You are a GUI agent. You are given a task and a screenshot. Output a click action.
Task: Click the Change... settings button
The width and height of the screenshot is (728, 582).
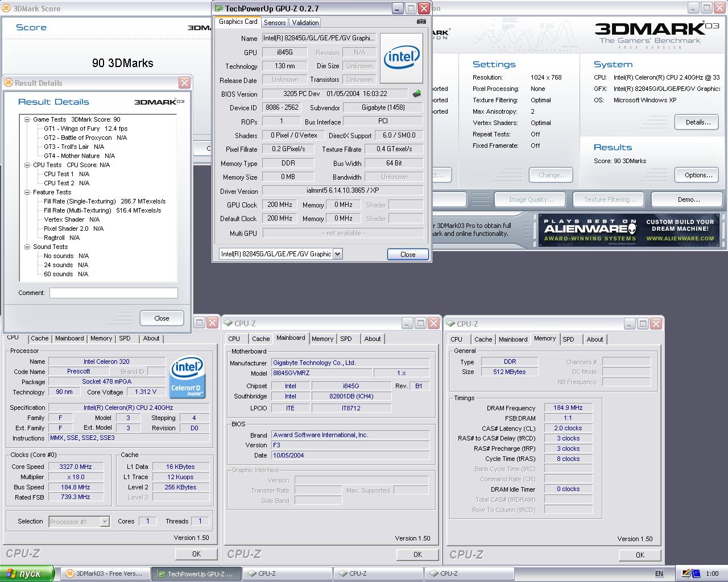point(552,175)
